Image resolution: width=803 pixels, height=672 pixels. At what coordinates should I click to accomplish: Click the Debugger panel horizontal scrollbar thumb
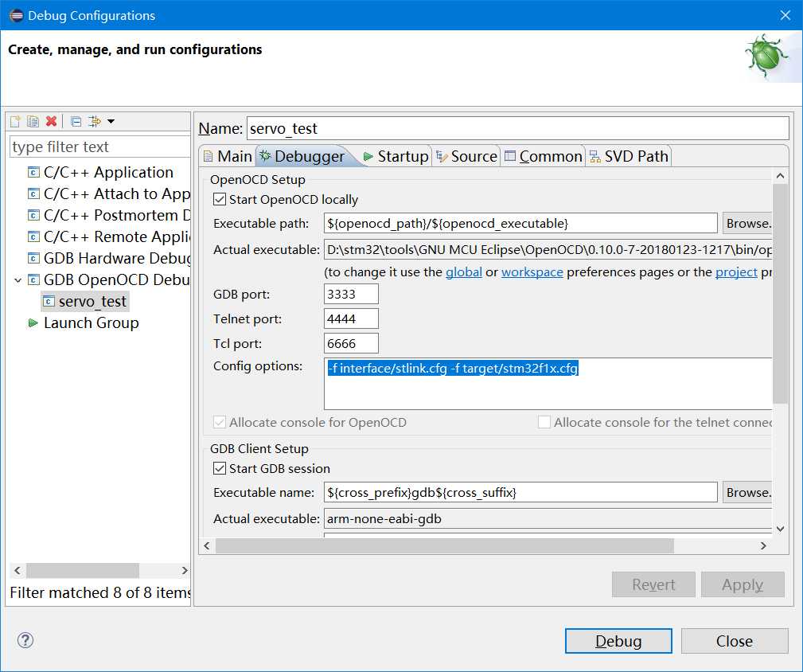tap(445, 546)
